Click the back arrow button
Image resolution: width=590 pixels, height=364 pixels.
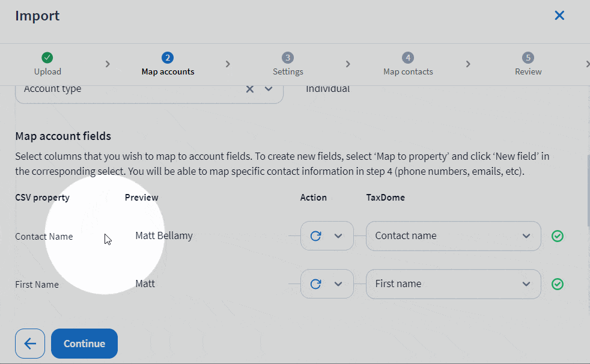coord(30,344)
